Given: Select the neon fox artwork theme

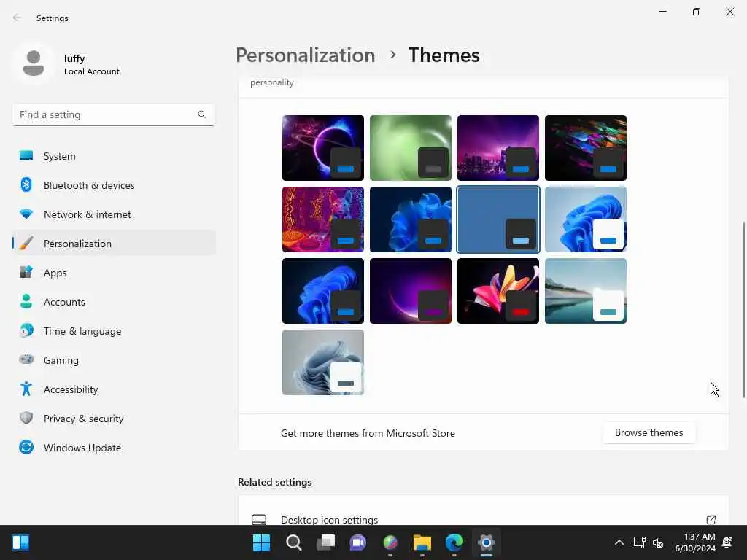Looking at the screenshot, I should point(323,219).
